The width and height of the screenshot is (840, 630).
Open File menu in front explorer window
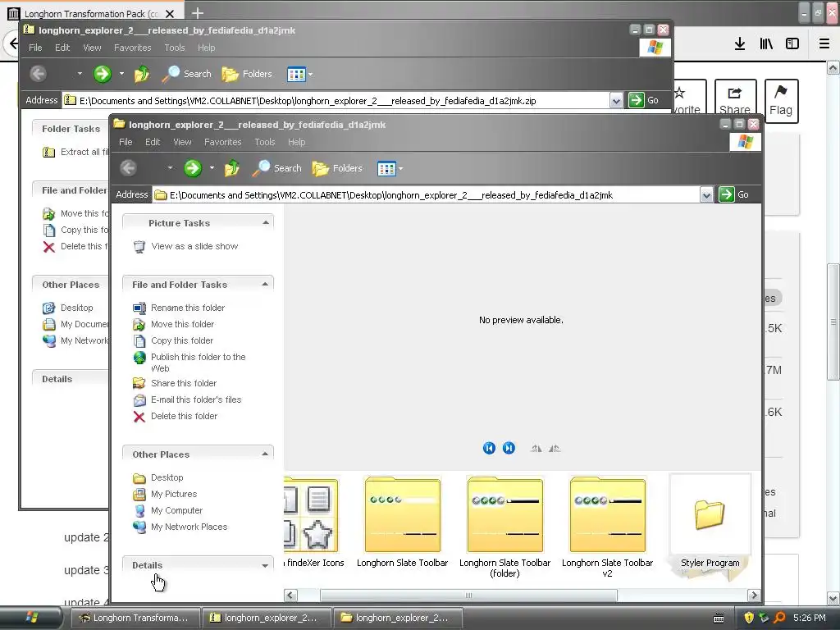coord(126,142)
